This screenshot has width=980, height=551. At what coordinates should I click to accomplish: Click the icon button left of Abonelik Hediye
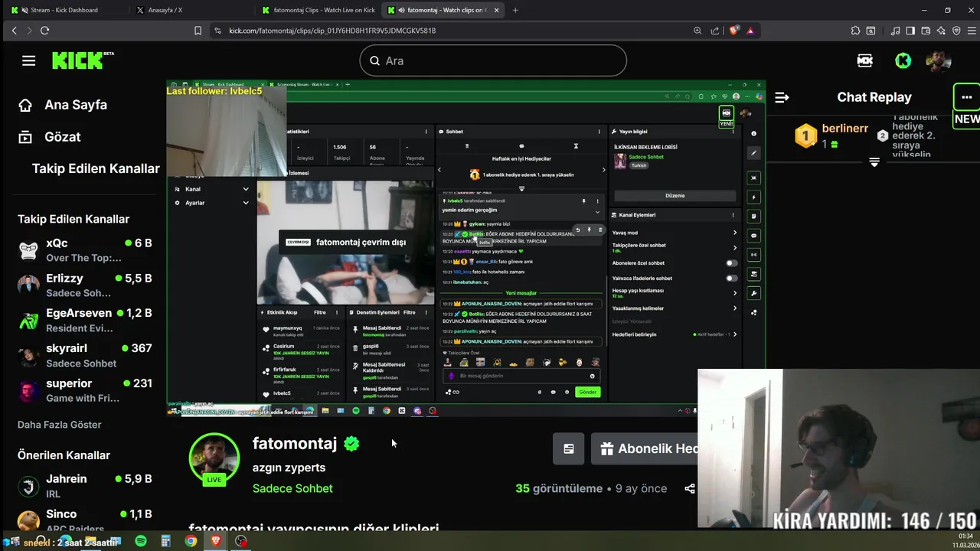569,449
